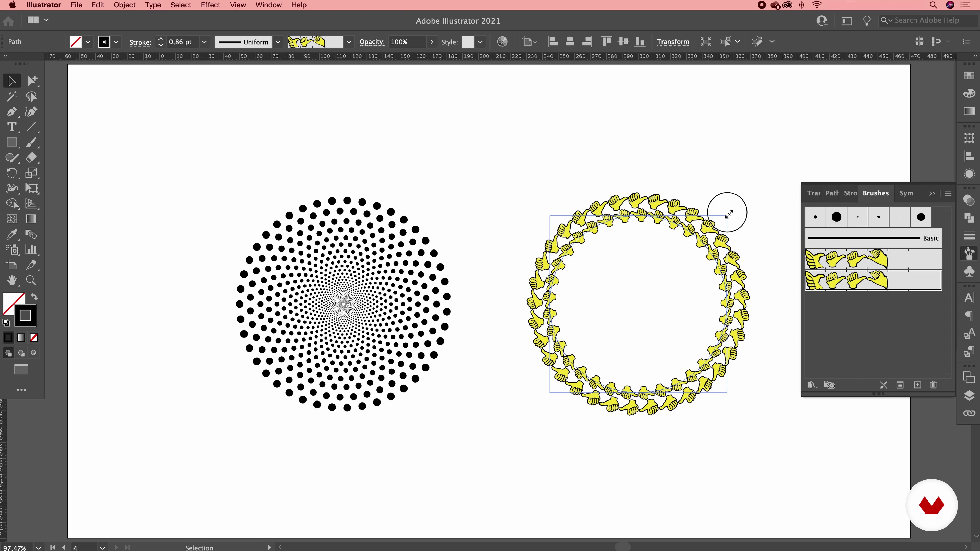Select the Pen tool

[11, 112]
